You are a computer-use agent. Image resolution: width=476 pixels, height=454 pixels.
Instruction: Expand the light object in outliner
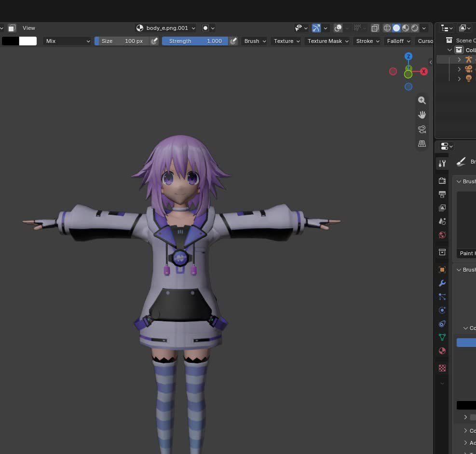tap(459, 78)
